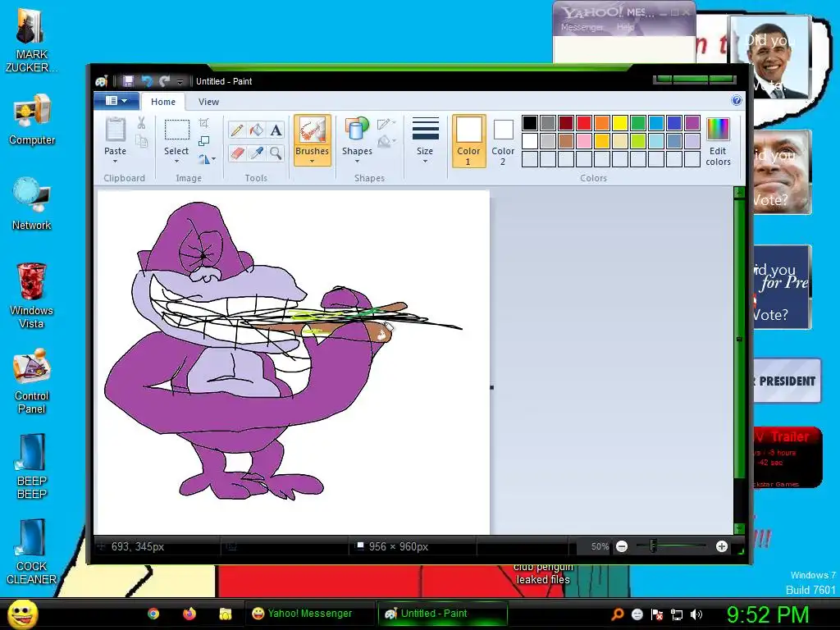The width and height of the screenshot is (840, 630).
Task: Select the Magnifier tool
Action: pyautogui.click(x=276, y=153)
